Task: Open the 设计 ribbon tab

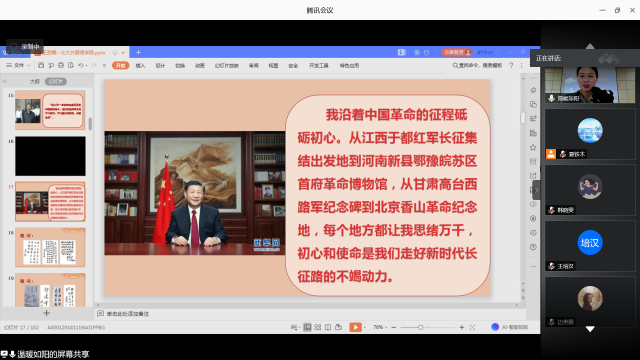Action: [160, 65]
